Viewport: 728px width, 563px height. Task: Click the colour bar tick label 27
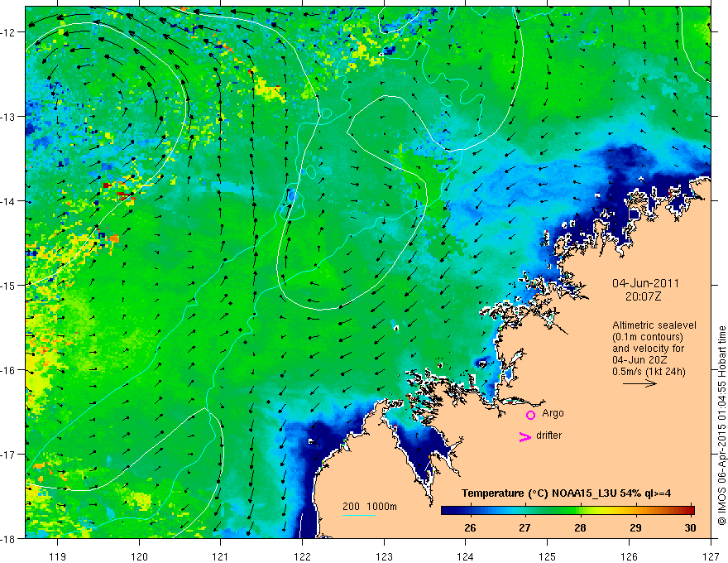[x=524, y=527]
